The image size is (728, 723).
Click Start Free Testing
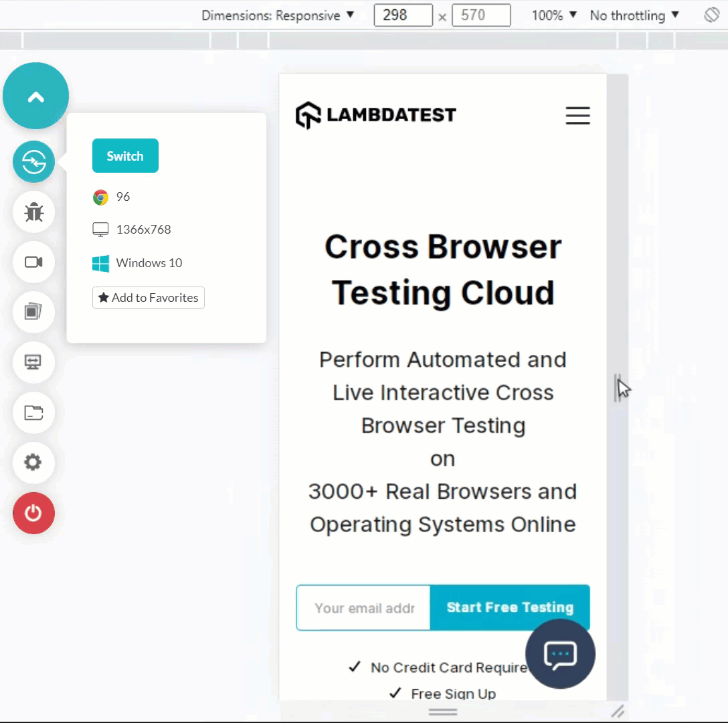point(510,607)
